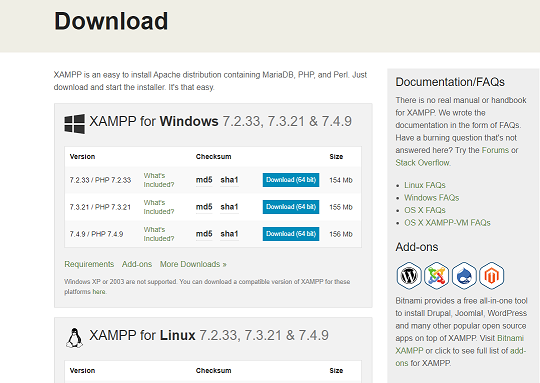Screen dimensions: 540x383
Task: Click the Size header in Windows table
Action: point(336,156)
